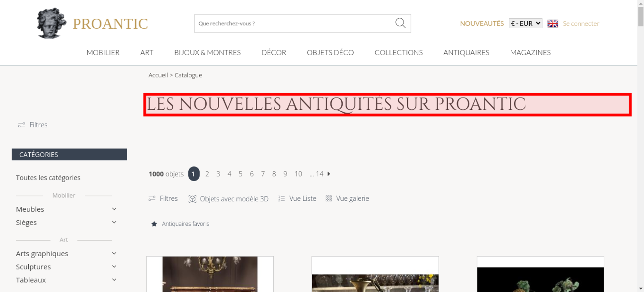Open sidebar Filtres sliders icon
The height and width of the screenshot is (292, 644).
(x=22, y=125)
